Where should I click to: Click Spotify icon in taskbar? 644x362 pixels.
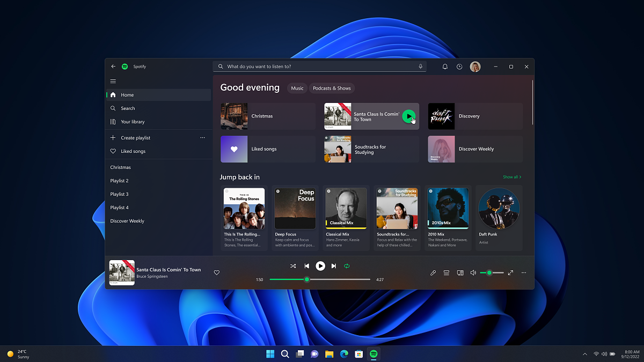(x=374, y=354)
